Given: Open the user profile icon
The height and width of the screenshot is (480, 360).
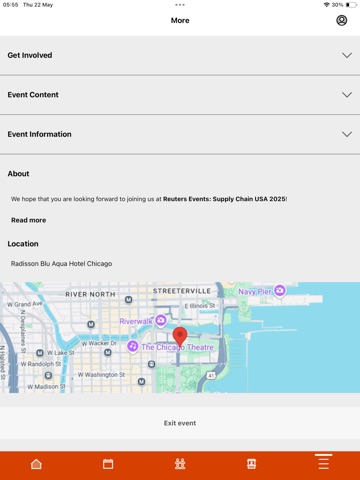Looking at the screenshot, I should coord(341,20).
